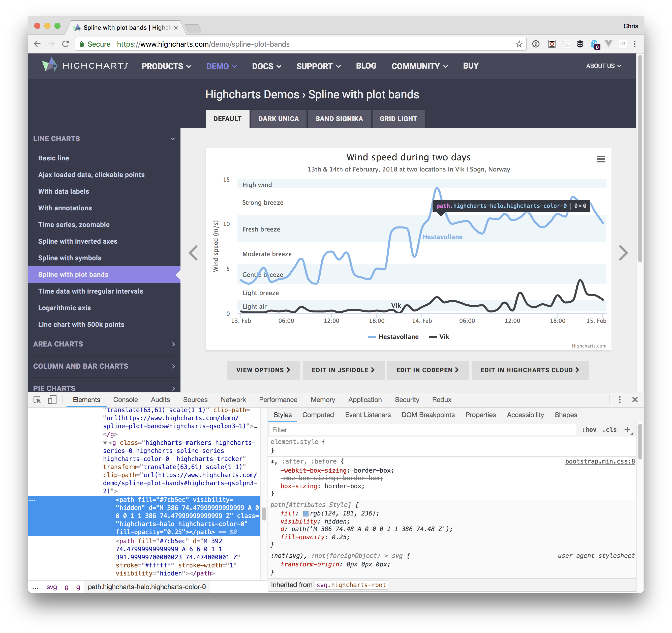The image size is (672, 633).
Task: Open Spline with symbols demo
Action: (70, 258)
